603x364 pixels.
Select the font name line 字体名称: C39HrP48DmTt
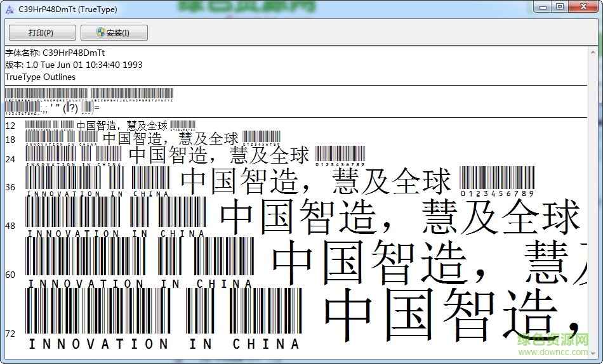click(x=55, y=53)
